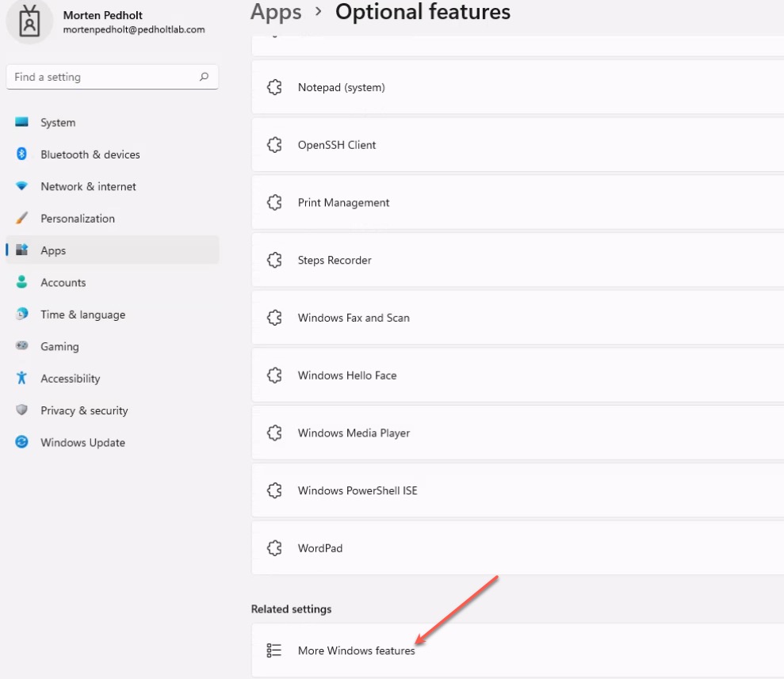Click Apps in the breadcrumb header
Viewport: 784px width, 679px height.
(276, 12)
